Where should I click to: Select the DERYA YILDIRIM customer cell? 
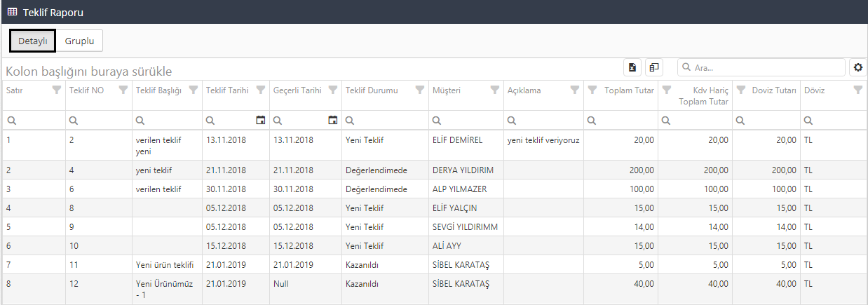(466, 170)
